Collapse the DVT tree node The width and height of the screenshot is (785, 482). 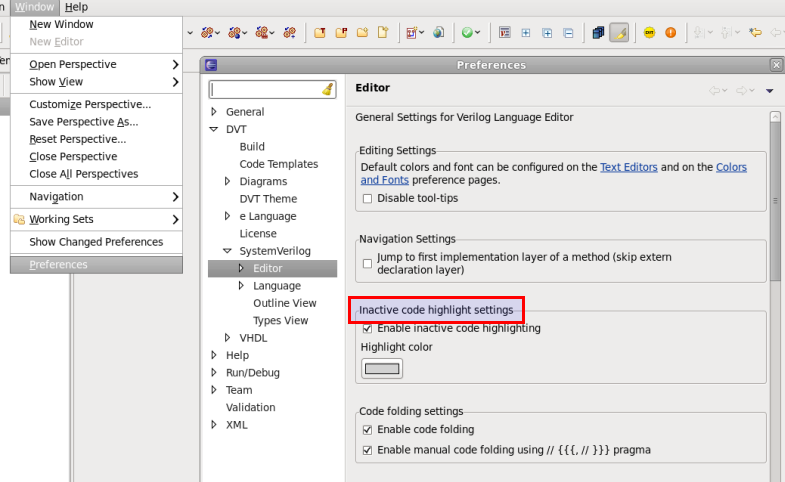point(214,130)
